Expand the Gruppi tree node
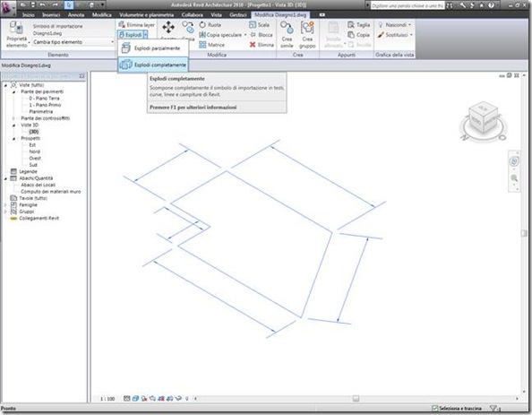The width and height of the screenshot is (532, 415). [x=5, y=212]
